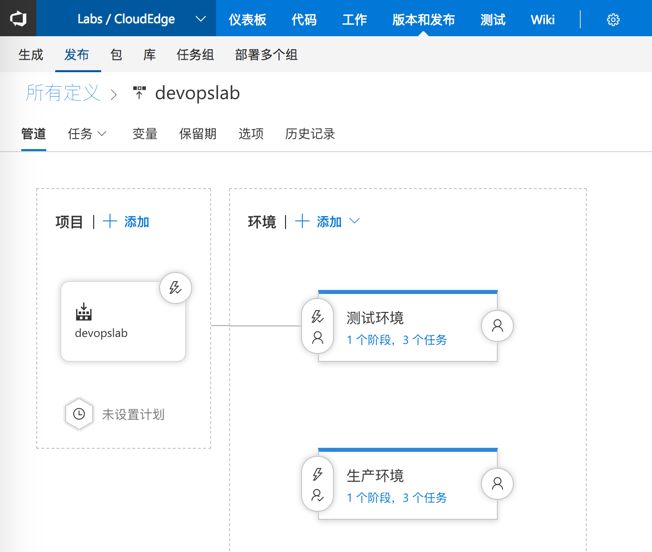Select the 历史记录 tab
The image size is (652, 552).
click(x=310, y=133)
